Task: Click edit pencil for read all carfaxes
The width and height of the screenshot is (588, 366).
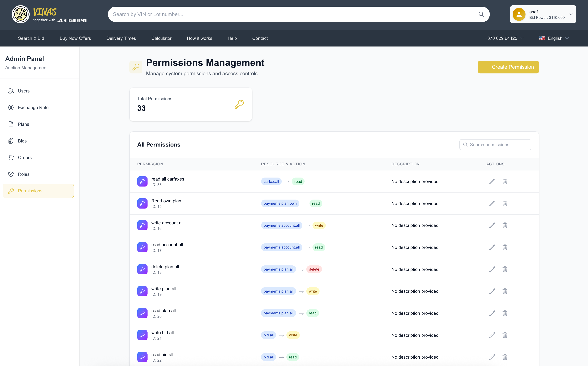Action: (492, 182)
